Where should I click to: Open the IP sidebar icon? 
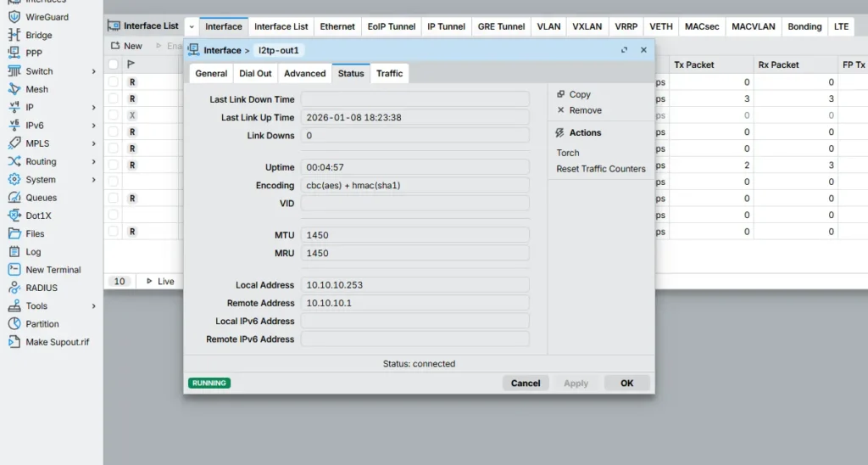pos(14,107)
